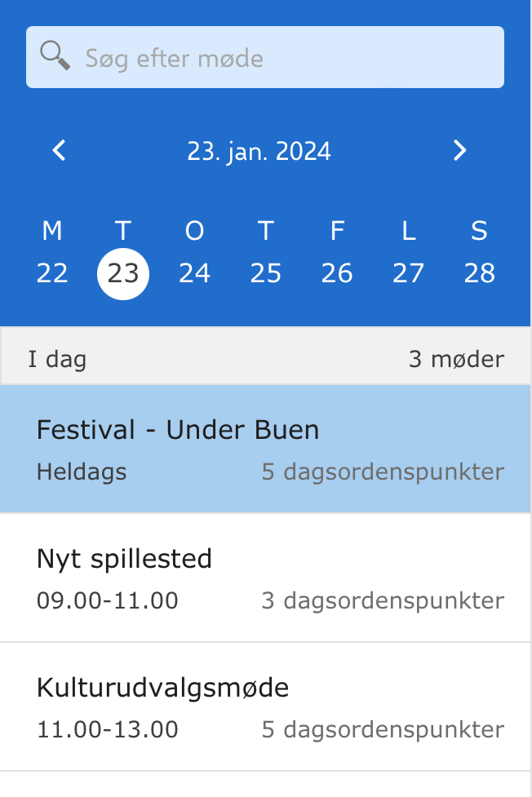
Task: Select Sunday 28 in calendar
Action: click(x=479, y=272)
